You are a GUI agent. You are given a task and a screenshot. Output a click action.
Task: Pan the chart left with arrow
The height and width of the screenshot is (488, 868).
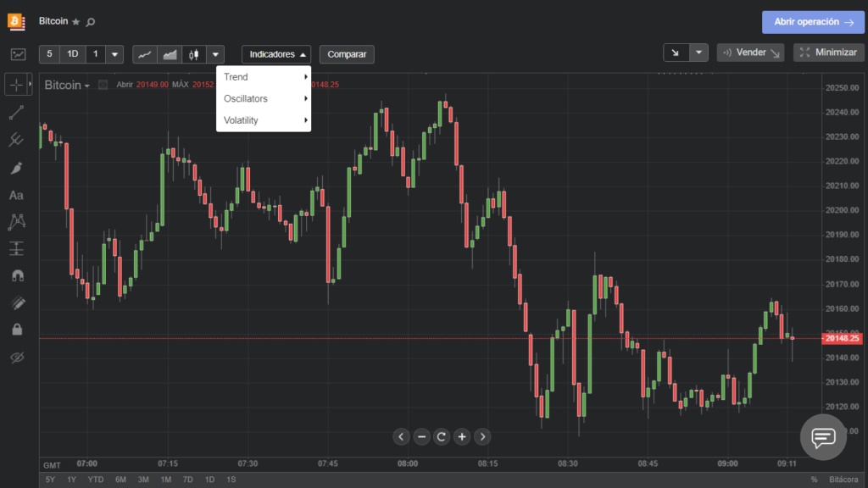click(401, 436)
